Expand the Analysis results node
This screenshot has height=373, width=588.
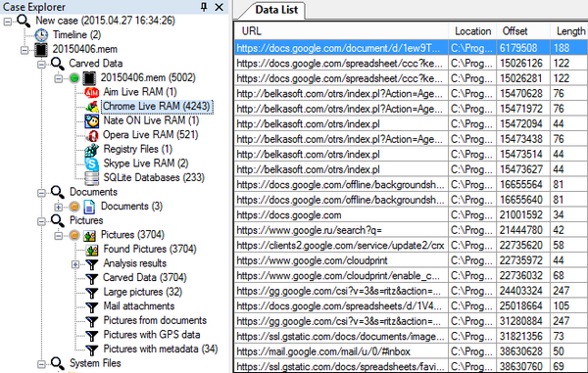[75, 264]
